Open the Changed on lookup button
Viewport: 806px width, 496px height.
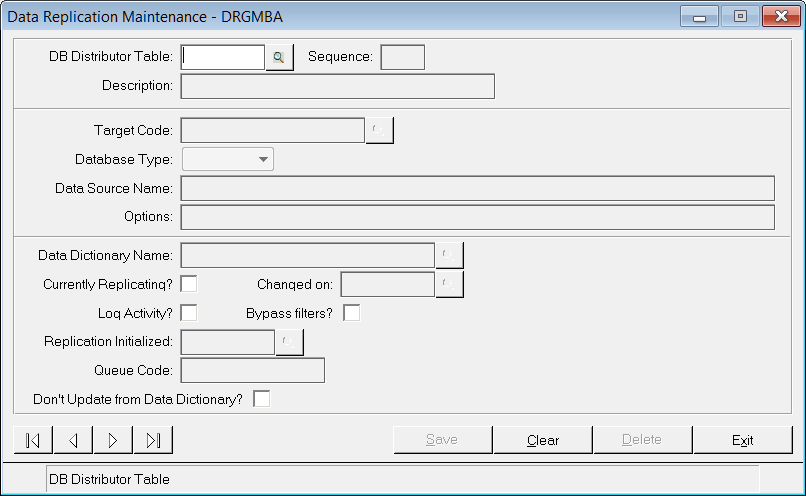coord(449,284)
